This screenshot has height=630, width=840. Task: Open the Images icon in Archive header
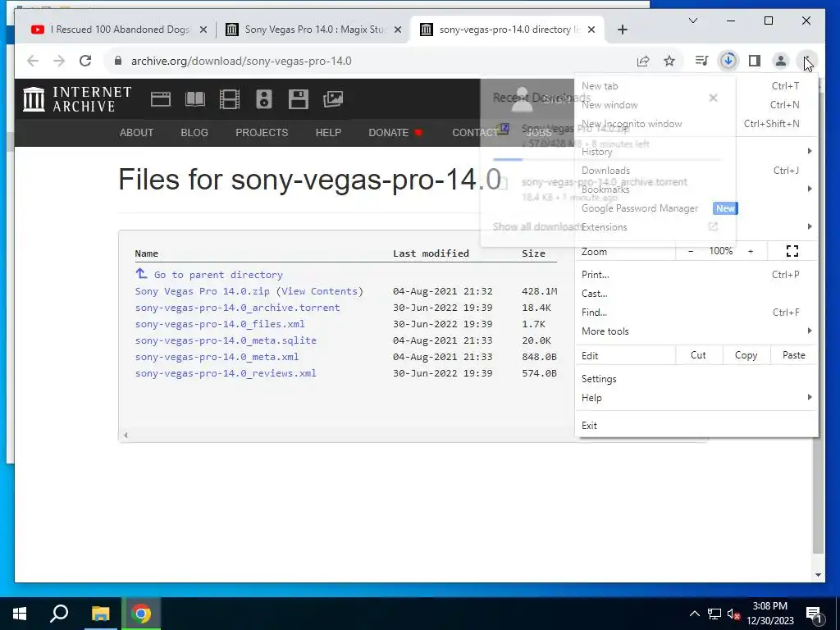click(x=333, y=99)
